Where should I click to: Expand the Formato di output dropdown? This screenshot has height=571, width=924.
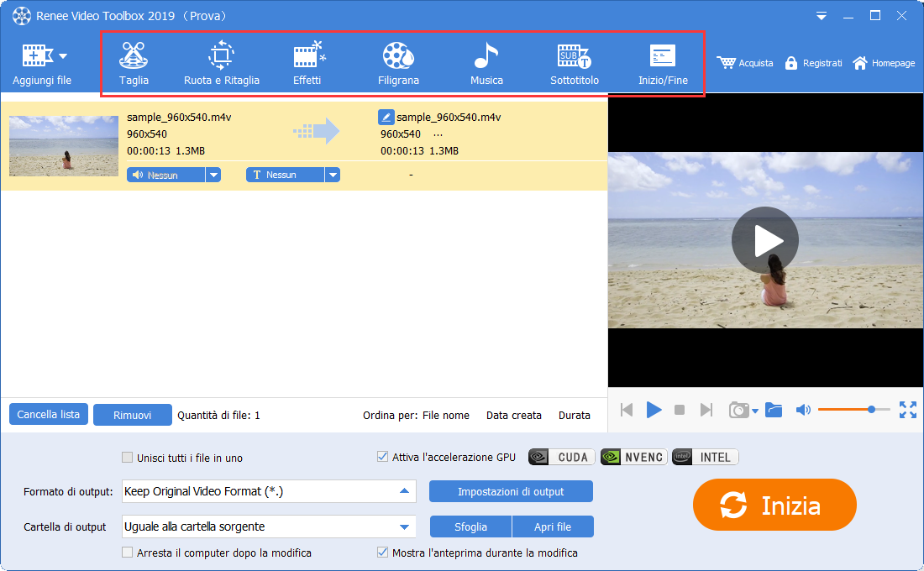tap(404, 491)
